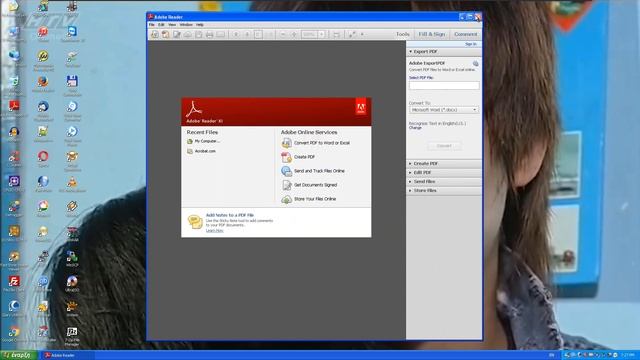
Task: Open the Convert To format dropdown
Action: click(444, 110)
